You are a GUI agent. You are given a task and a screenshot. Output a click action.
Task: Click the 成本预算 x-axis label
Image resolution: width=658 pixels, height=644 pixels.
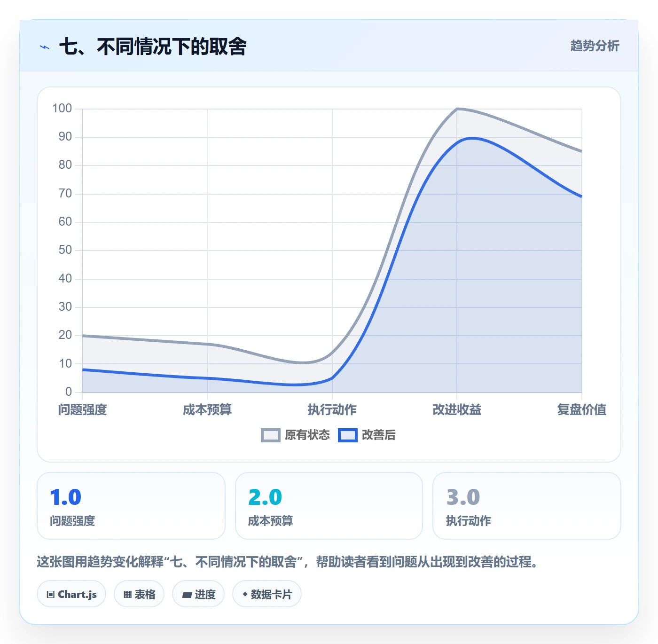(x=207, y=410)
